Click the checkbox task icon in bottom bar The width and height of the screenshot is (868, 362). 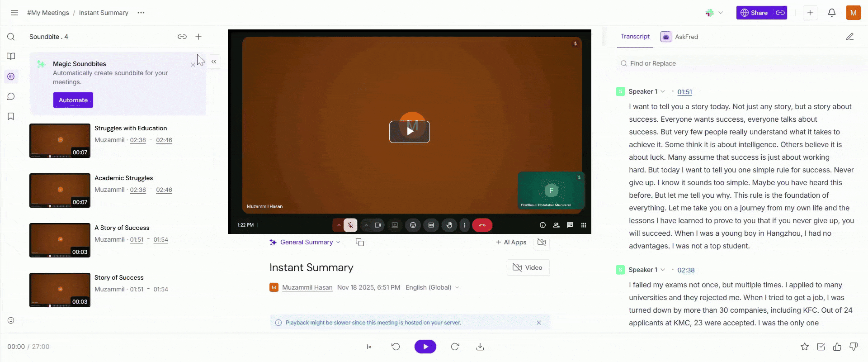tap(821, 347)
